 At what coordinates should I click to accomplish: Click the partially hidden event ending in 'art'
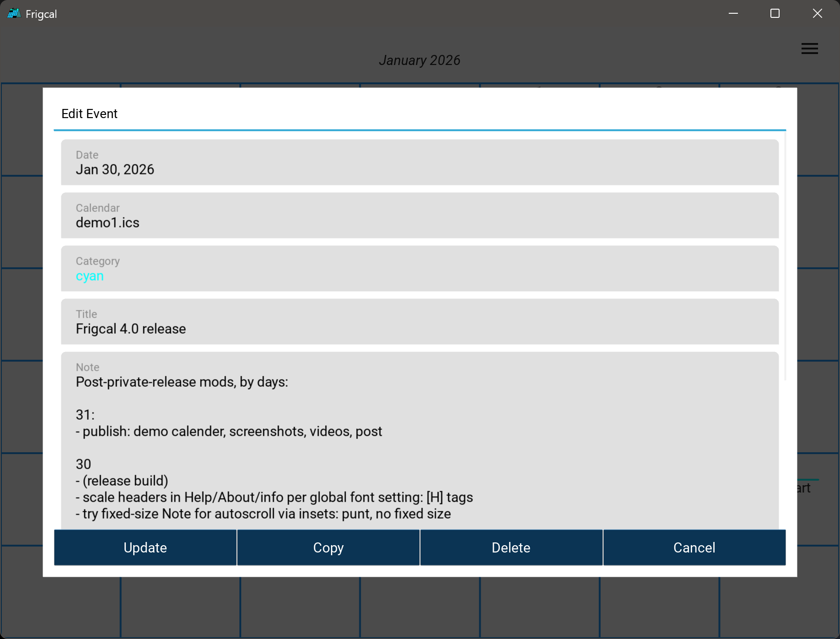(804, 488)
